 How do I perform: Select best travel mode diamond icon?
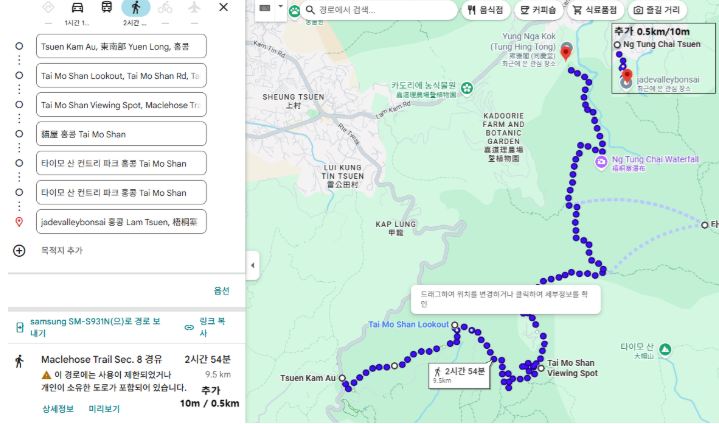pyautogui.click(x=48, y=7)
